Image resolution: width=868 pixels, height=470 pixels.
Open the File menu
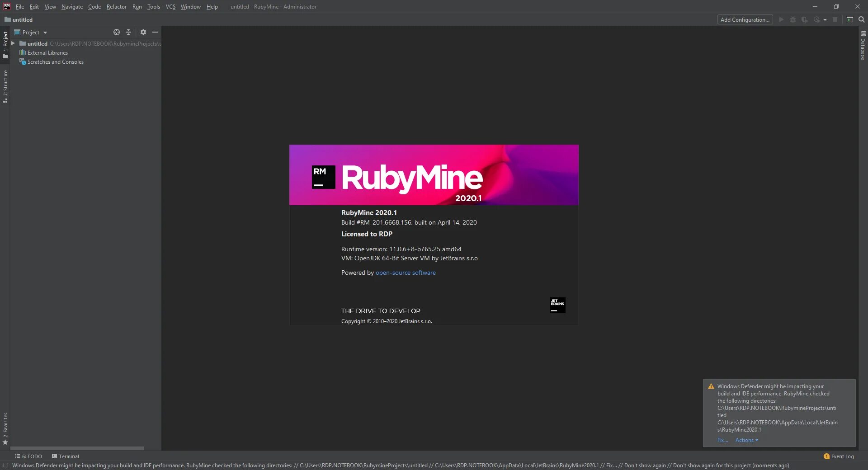tap(20, 7)
